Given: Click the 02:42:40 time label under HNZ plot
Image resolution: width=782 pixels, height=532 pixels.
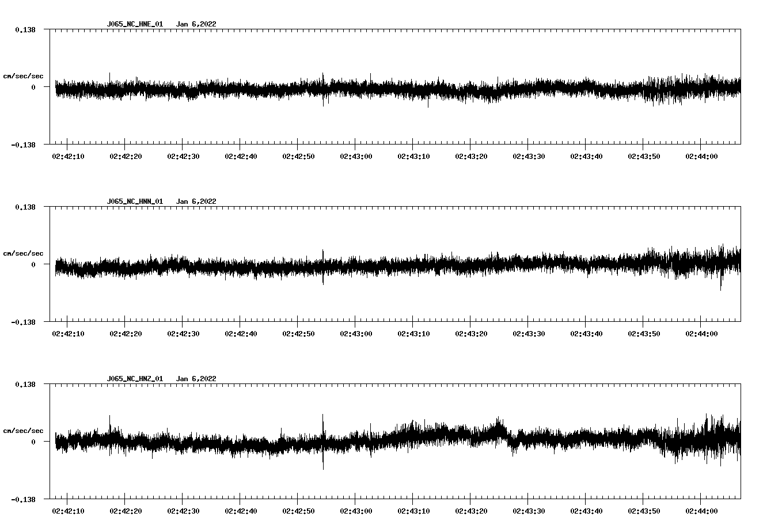Looking at the screenshot, I should coord(241,511).
